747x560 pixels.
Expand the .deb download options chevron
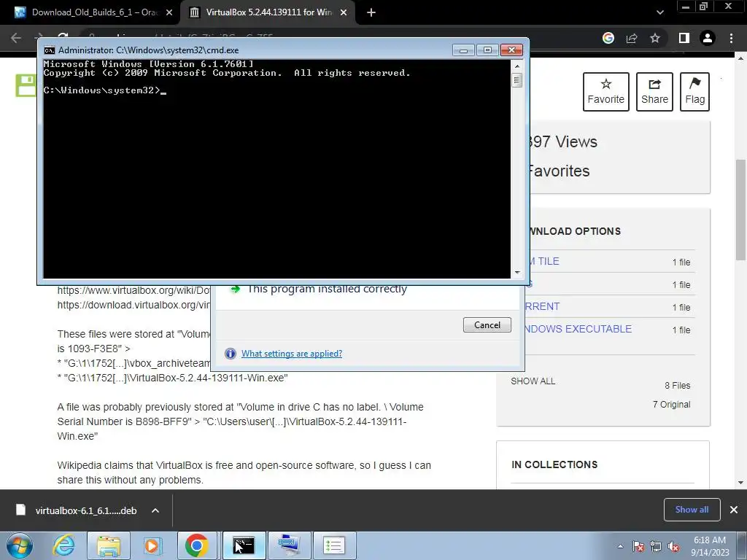tap(155, 510)
